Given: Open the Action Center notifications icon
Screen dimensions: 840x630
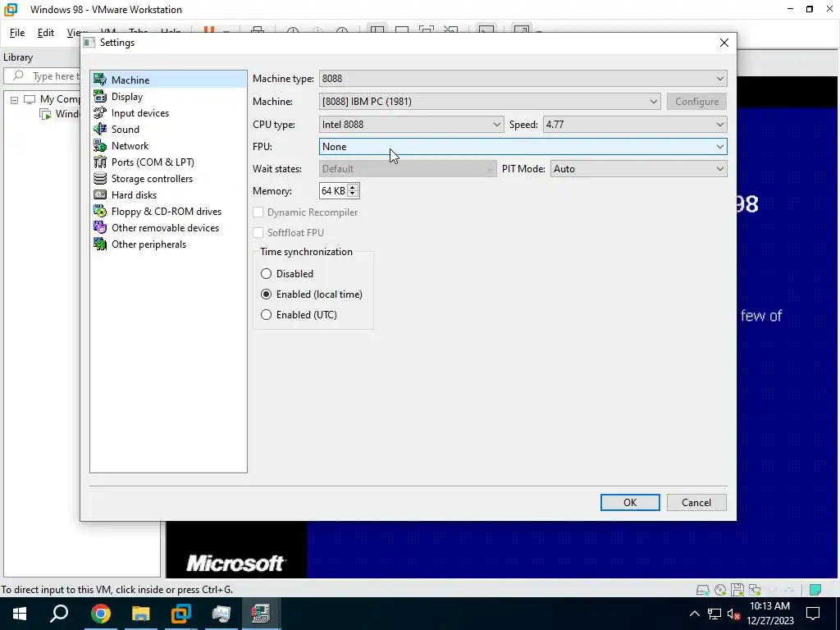Looking at the screenshot, I should [813, 614].
